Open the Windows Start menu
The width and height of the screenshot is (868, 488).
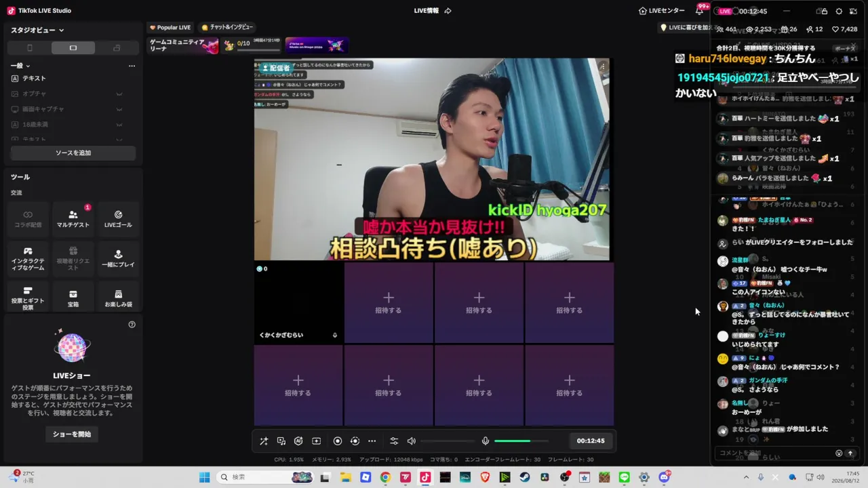click(x=204, y=477)
